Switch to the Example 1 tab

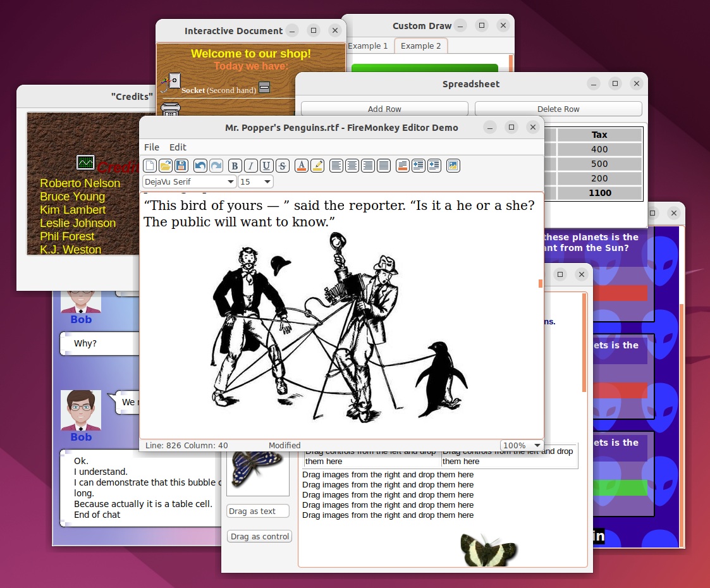click(x=368, y=46)
